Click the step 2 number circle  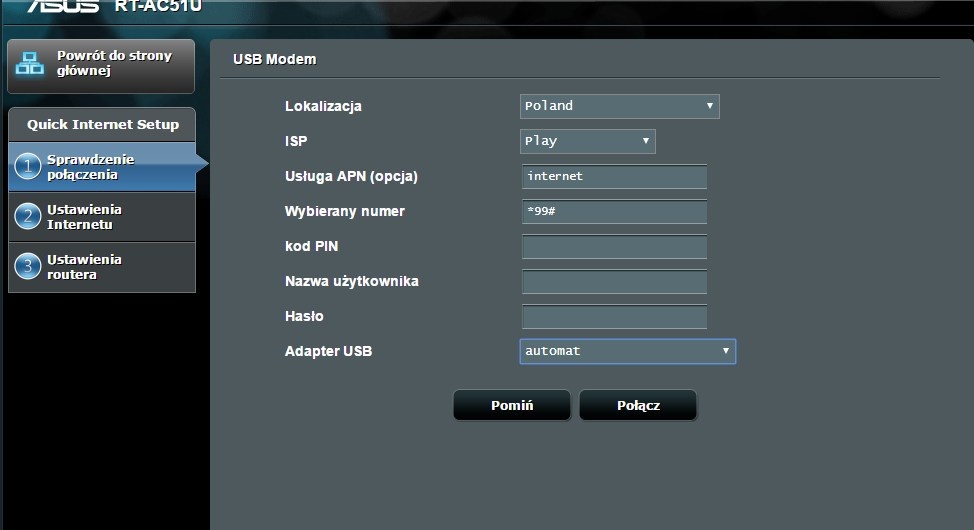coord(28,217)
